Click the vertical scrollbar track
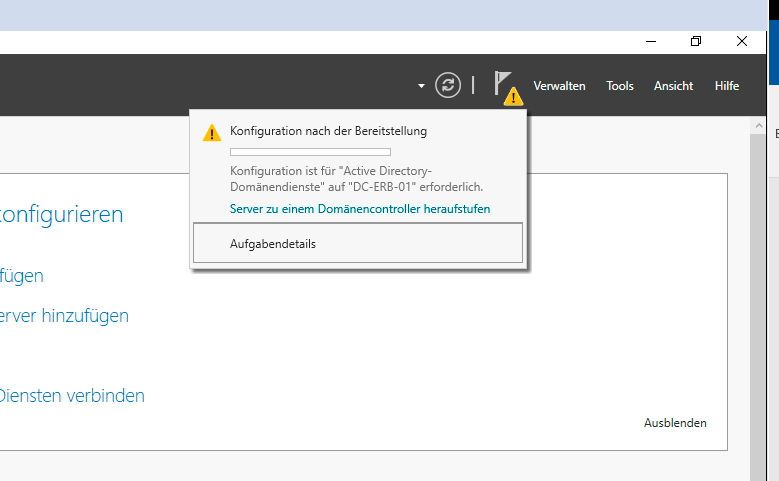The width and height of the screenshot is (779, 481). pyautogui.click(x=758, y=307)
